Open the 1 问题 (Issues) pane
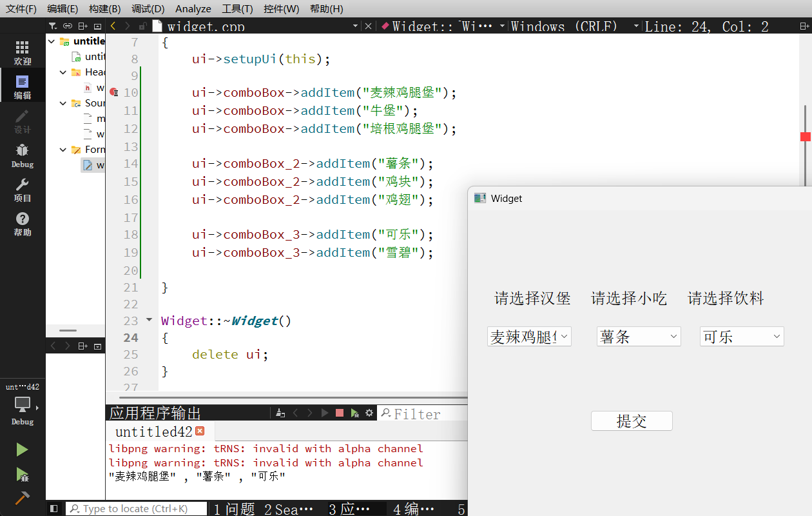This screenshot has height=516, width=812. [x=234, y=509]
